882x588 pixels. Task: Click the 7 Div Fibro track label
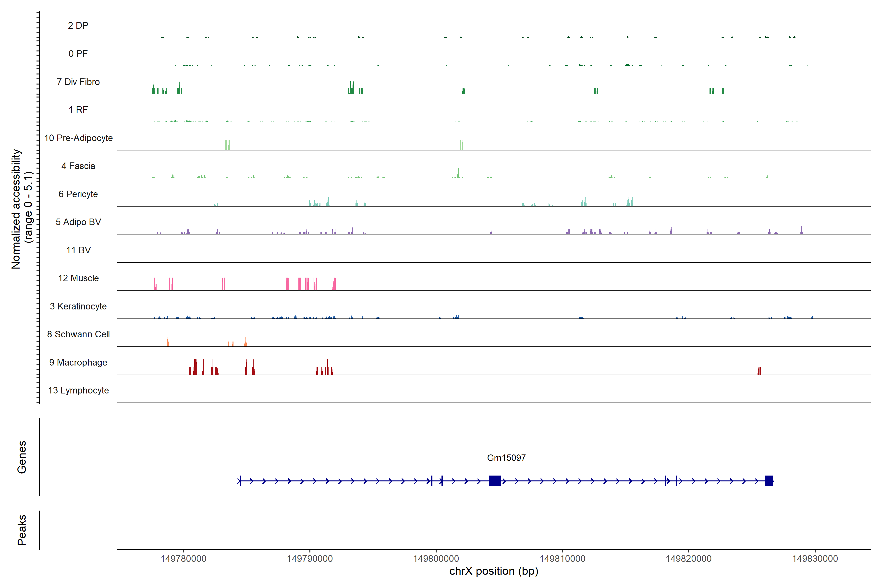(x=78, y=82)
